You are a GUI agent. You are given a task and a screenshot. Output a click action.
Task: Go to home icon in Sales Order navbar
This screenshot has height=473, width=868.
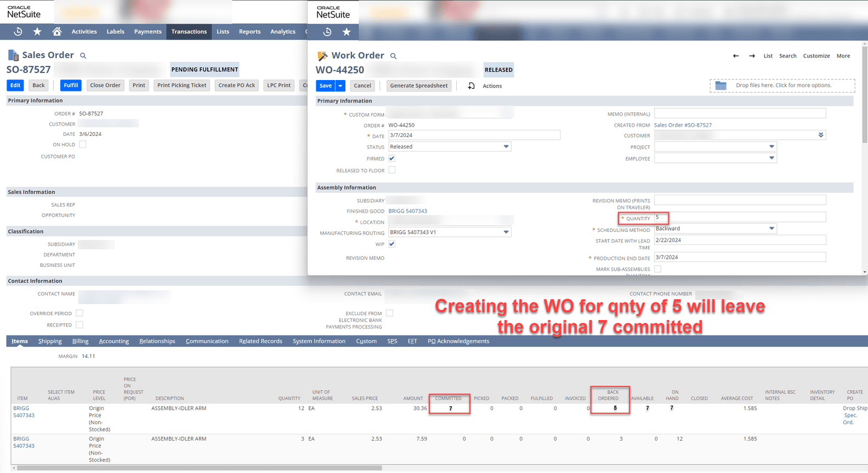click(57, 32)
